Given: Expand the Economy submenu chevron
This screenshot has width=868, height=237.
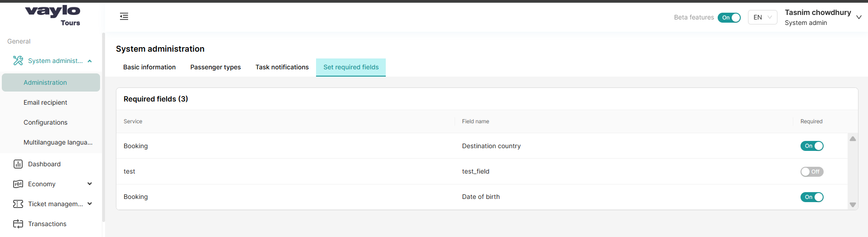Looking at the screenshot, I should point(90,184).
